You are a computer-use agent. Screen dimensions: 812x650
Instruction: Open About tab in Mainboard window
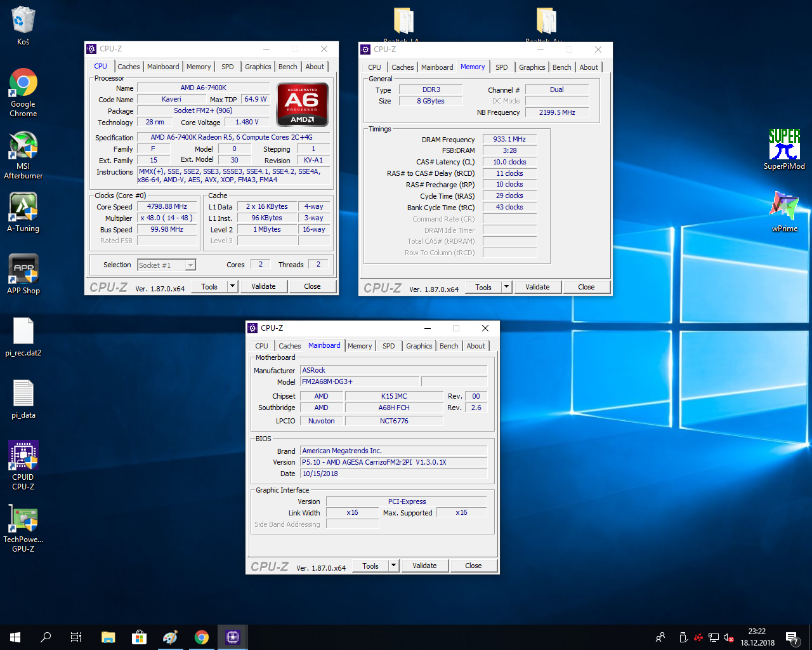[x=476, y=346]
